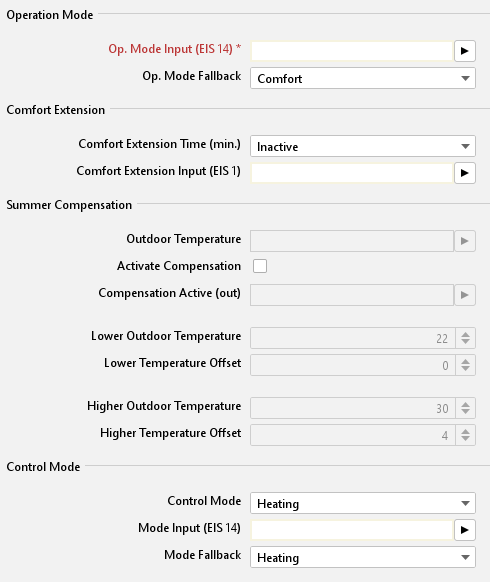Click the Higher Temperature Offset value field
The image size is (490, 582).
pos(353,435)
